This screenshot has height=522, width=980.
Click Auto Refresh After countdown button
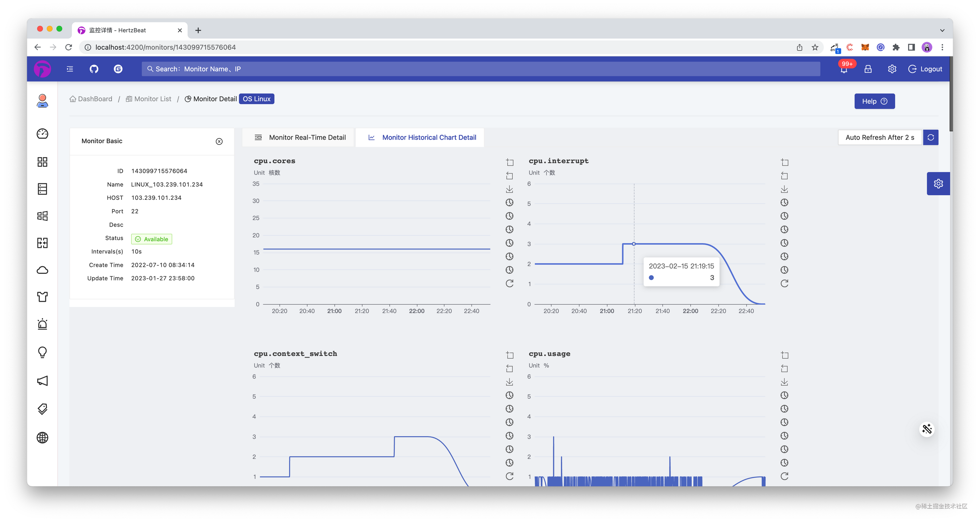click(880, 137)
